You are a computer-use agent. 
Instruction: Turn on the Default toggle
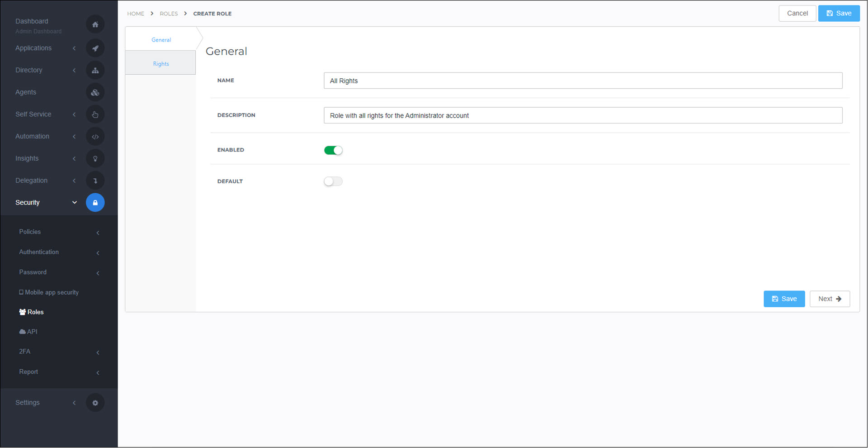pos(333,181)
